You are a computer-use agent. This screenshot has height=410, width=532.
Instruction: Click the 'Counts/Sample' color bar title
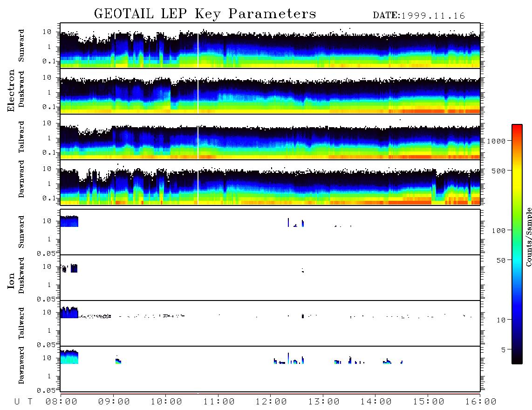(x=529, y=237)
